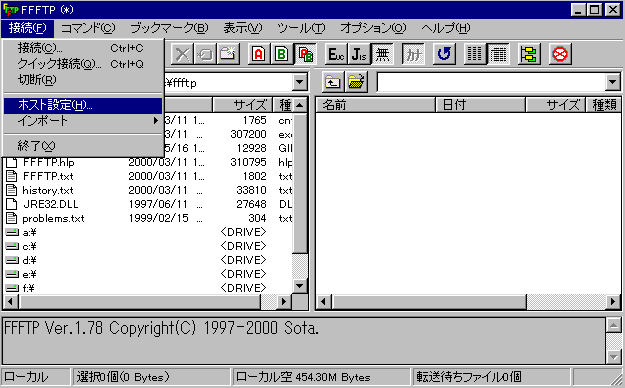Viewport: 625px width, 388px height.
Task: Select the a:¥ drive icon
Action: [x=12, y=232]
